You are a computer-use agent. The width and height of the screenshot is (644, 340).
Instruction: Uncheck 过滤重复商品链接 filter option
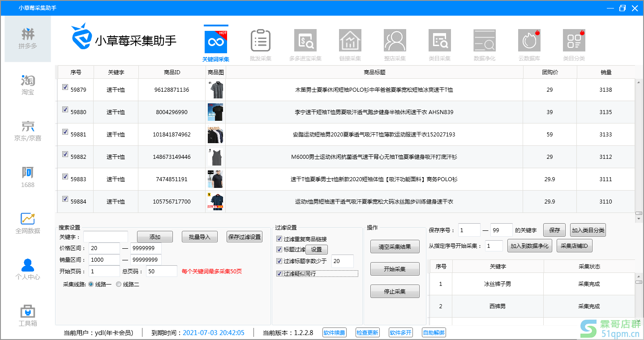[279, 238]
